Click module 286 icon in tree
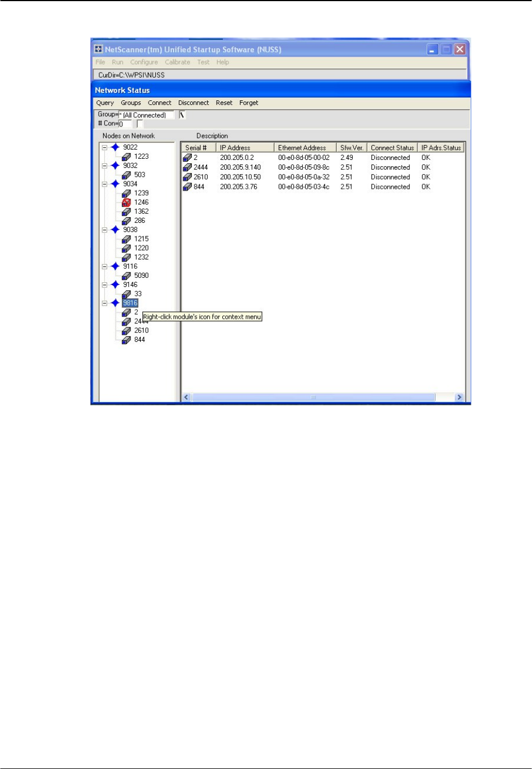 (126, 221)
